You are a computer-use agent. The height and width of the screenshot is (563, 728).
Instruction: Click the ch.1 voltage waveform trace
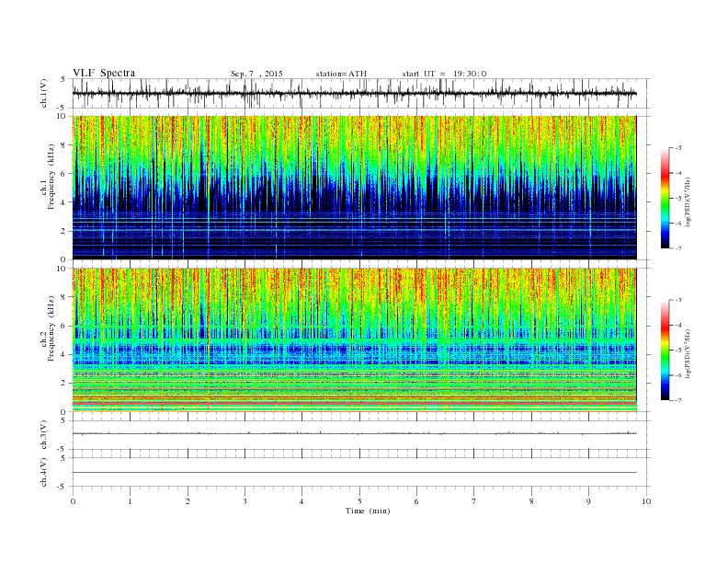(354, 93)
